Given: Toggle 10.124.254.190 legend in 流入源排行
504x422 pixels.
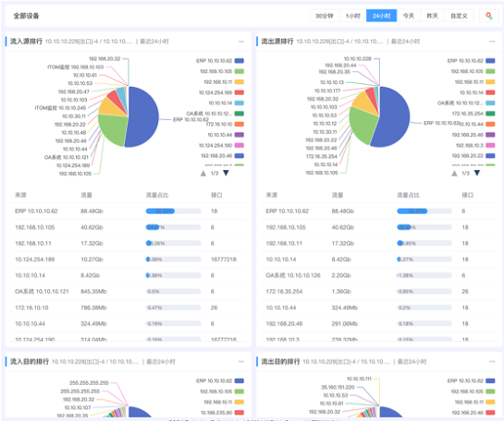Looking at the screenshot, I should point(222,146).
